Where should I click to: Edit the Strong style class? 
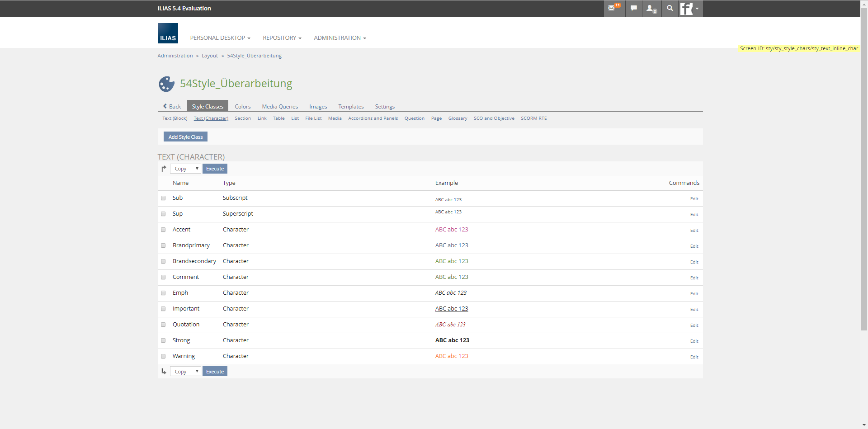tap(694, 341)
